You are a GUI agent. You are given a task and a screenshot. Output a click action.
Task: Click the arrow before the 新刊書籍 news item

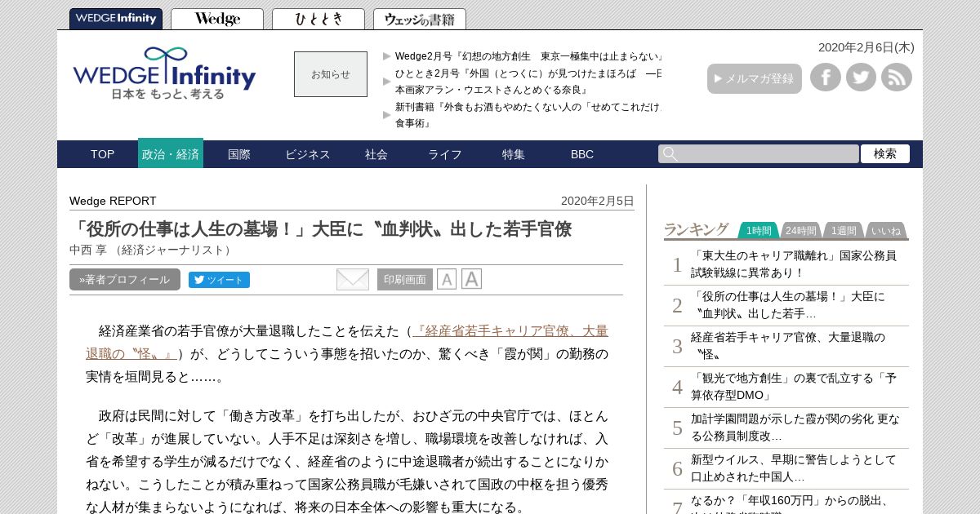coord(387,115)
